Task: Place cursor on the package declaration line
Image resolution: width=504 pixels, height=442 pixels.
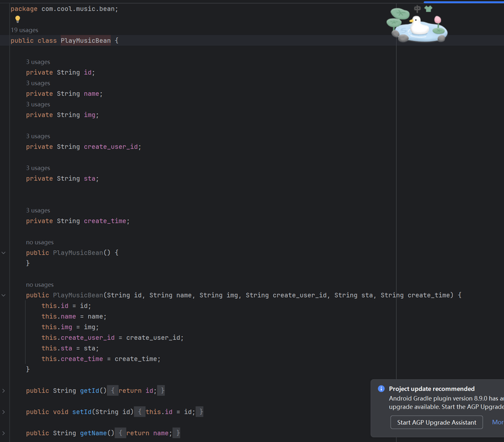Action: pyautogui.click(x=64, y=9)
